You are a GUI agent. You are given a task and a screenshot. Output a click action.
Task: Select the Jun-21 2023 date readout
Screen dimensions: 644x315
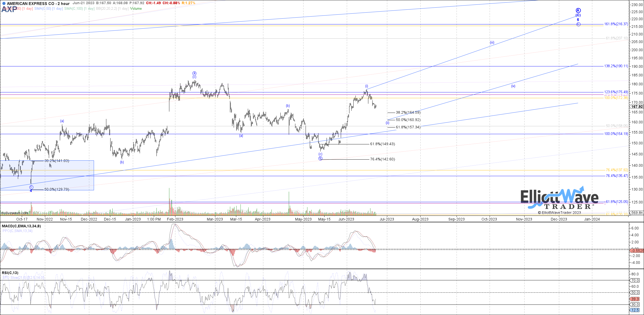tap(83, 3)
